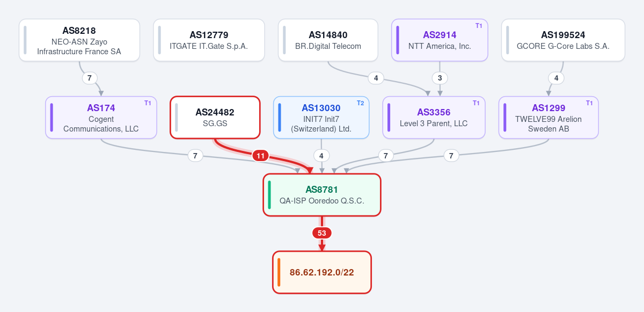Select the AS8218 NEO-ASN Zayo node
Image resolution: width=644 pixels, height=312 pixels.
tap(79, 40)
